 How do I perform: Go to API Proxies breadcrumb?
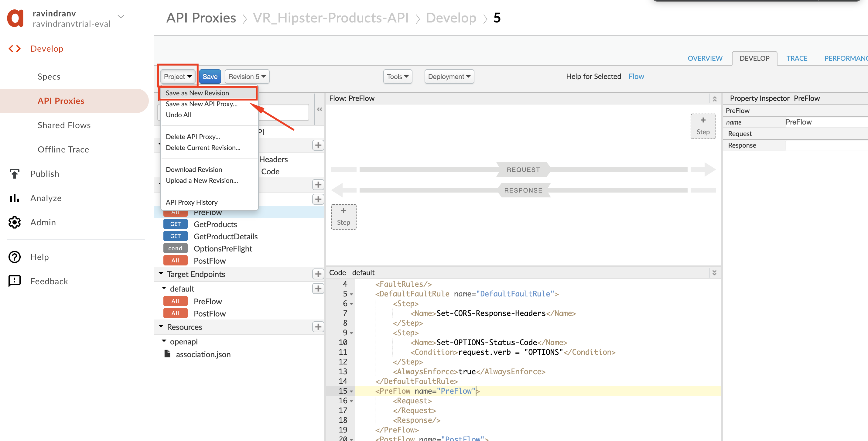pos(201,18)
